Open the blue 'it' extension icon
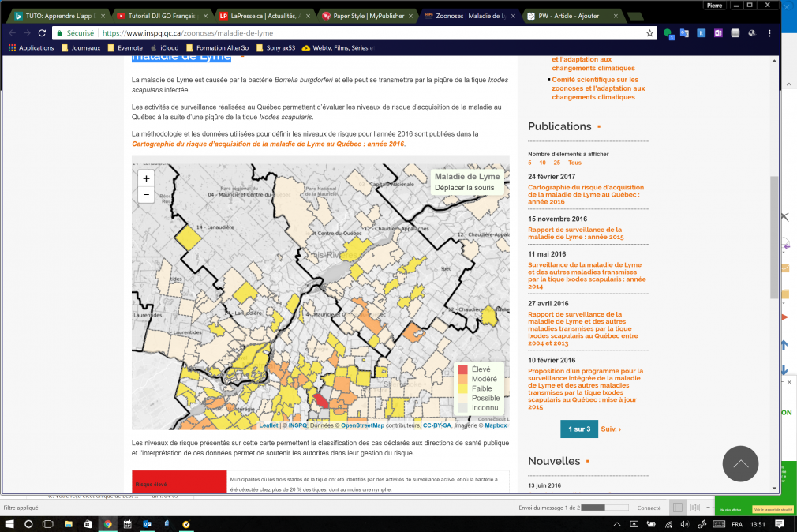 701,33
